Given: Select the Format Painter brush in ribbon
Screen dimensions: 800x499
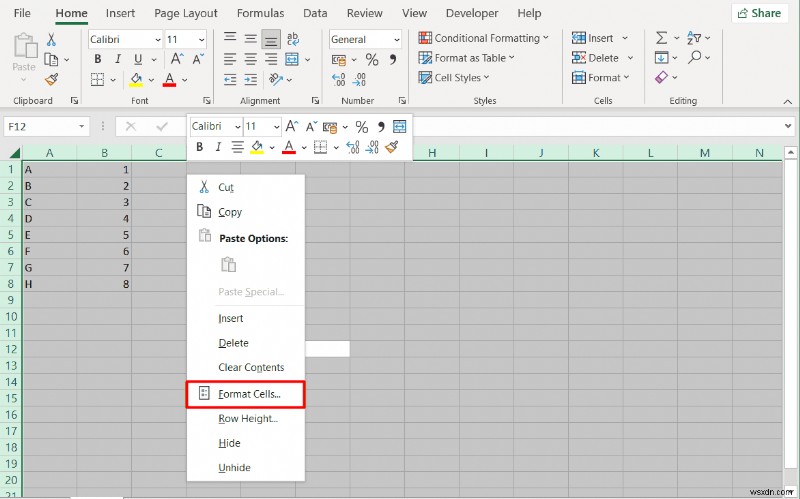Looking at the screenshot, I should (51, 79).
